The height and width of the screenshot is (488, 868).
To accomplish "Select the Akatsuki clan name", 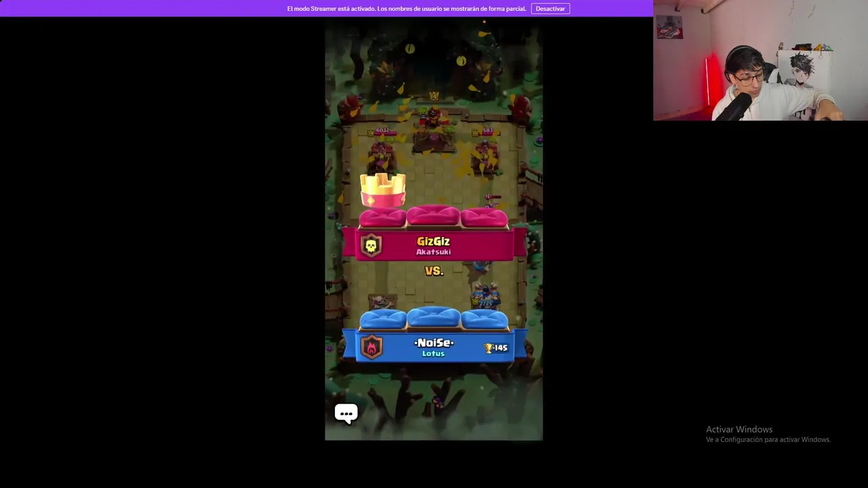I will click(433, 252).
